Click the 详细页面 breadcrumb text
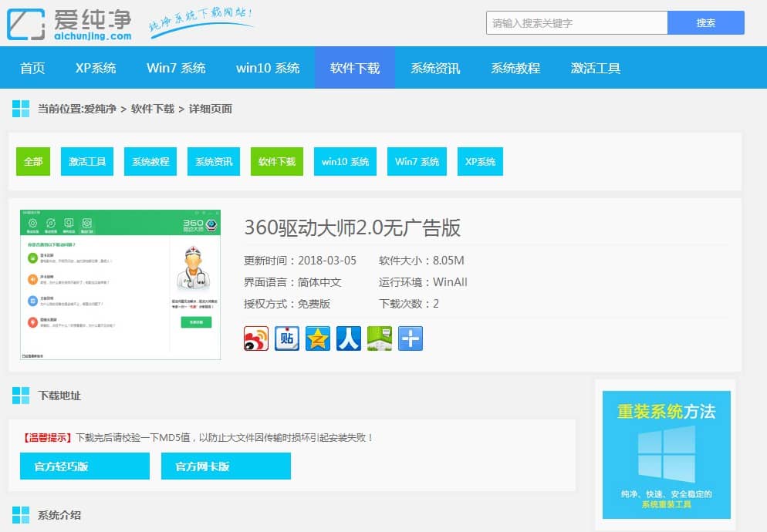 click(x=211, y=109)
